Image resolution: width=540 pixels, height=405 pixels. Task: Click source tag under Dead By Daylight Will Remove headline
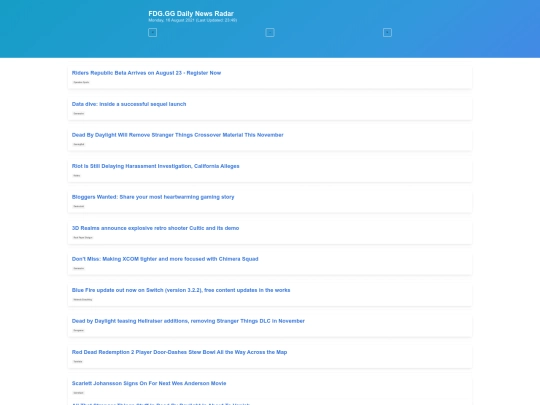pyautogui.click(x=79, y=144)
